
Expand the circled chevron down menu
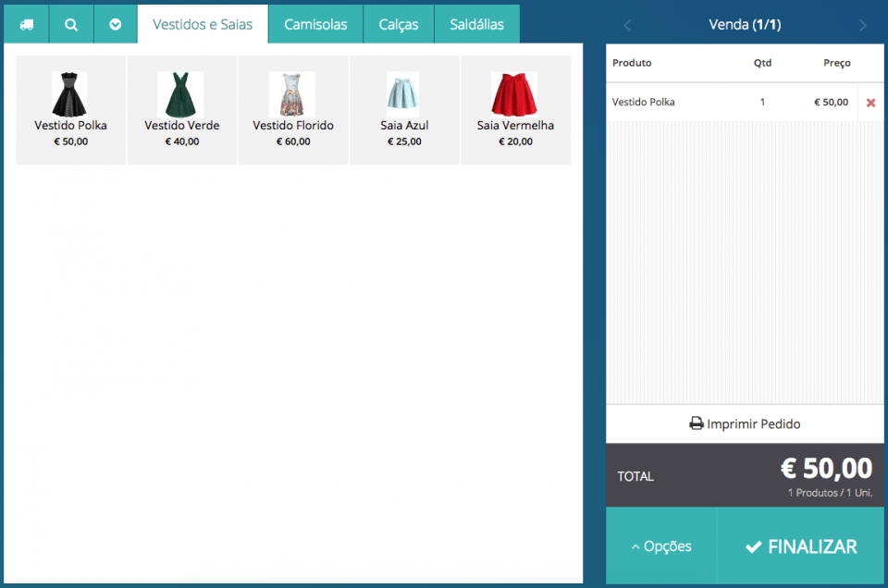coord(116,25)
